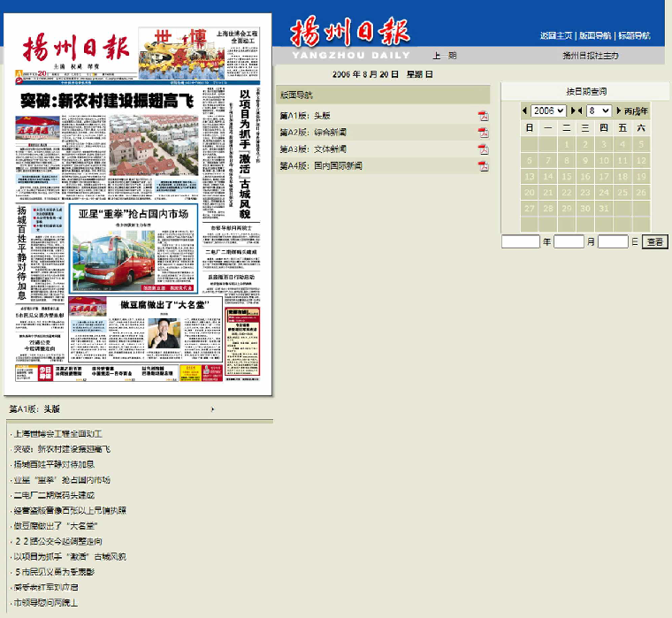The width and height of the screenshot is (672, 618).
Task: Open article 市领导慰问两院士
Action: tap(46, 603)
